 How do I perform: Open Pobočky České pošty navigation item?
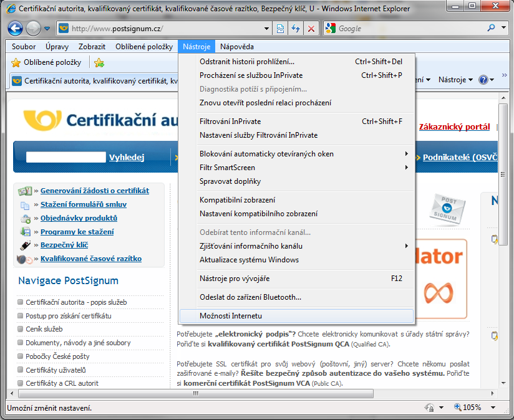tap(57, 356)
